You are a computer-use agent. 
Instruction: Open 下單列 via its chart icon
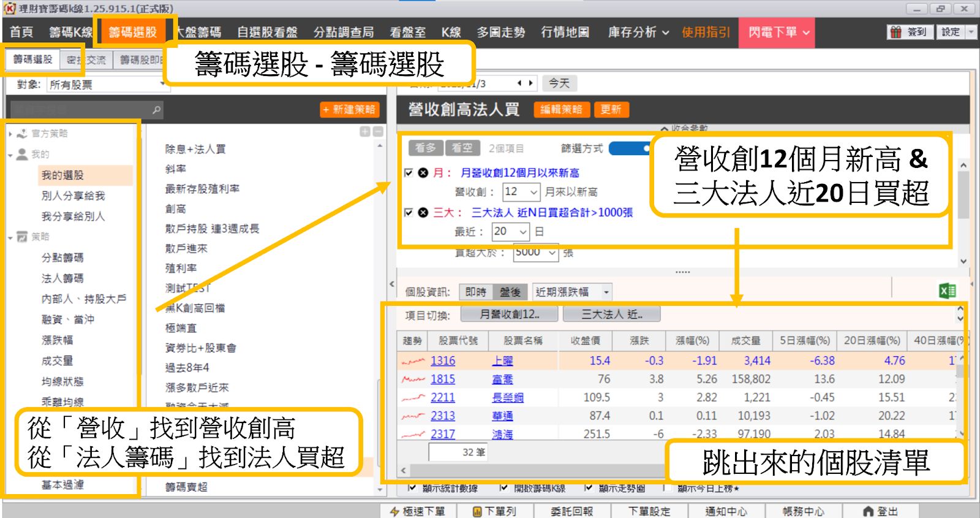[477, 511]
